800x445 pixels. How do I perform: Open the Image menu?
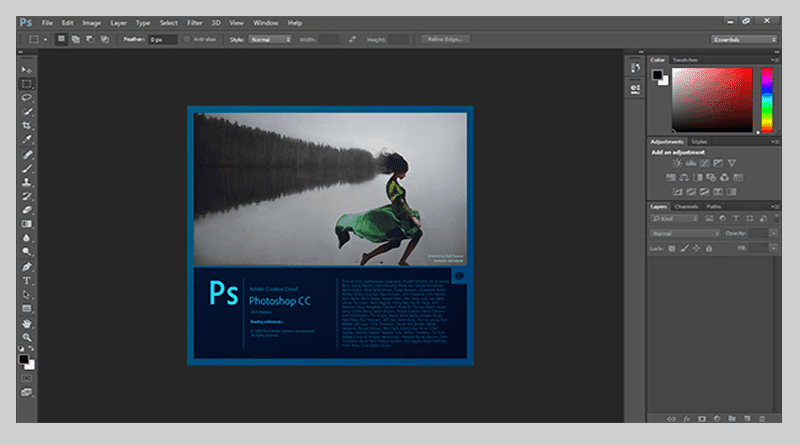pos(91,23)
